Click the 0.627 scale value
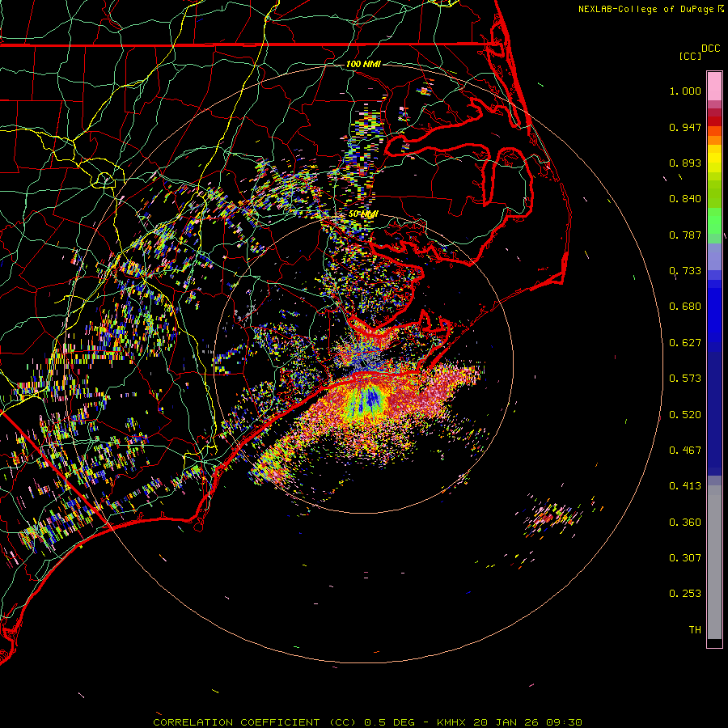 point(685,343)
